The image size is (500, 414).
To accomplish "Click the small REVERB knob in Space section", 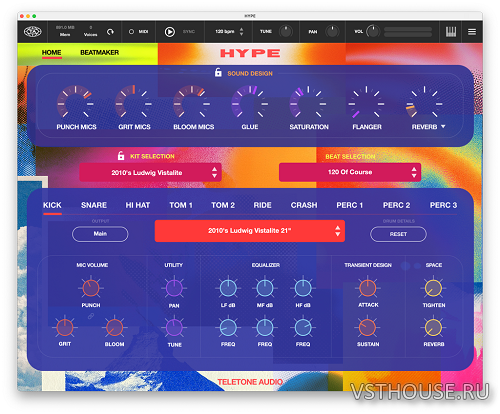I will 433,327.
